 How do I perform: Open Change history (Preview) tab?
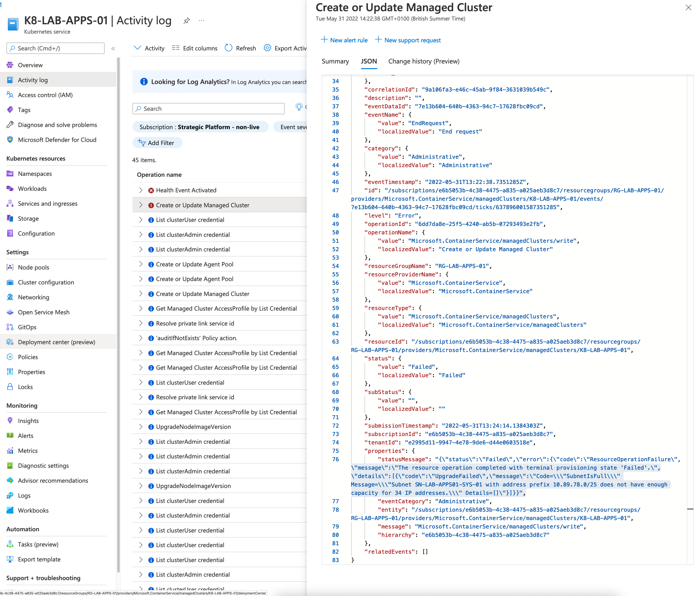pos(424,61)
